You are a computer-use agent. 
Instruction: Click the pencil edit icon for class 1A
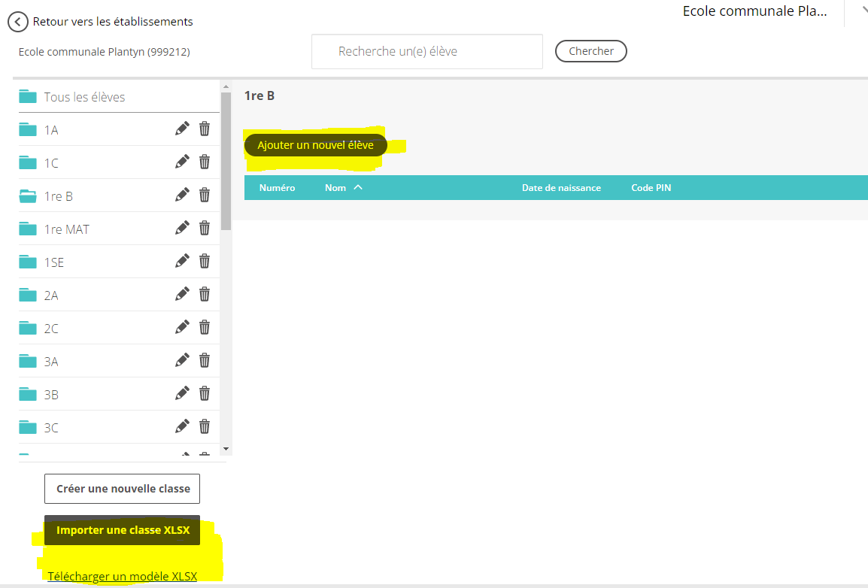point(182,129)
